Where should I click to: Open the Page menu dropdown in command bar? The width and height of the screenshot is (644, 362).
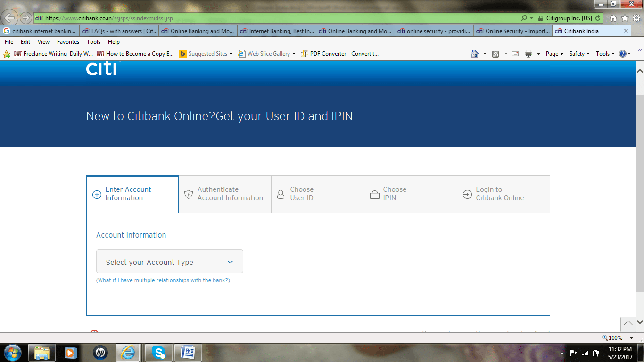555,54
